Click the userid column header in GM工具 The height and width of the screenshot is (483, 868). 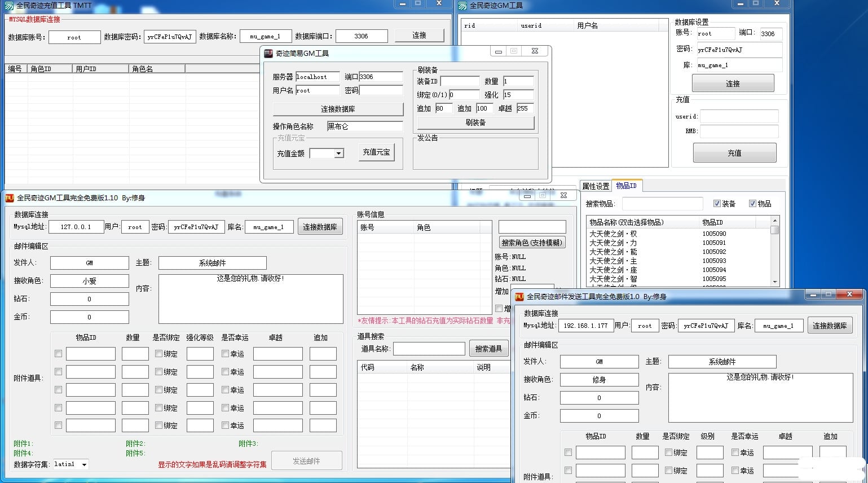click(545, 25)
